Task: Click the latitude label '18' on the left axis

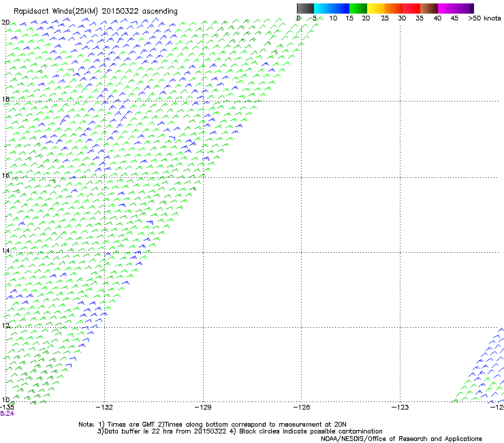Action: click(5, 99)
